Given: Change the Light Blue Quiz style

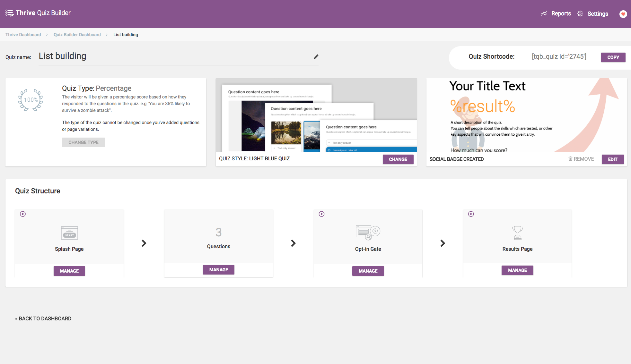Looking at the screenshot, I should click(x=398, y=159).
